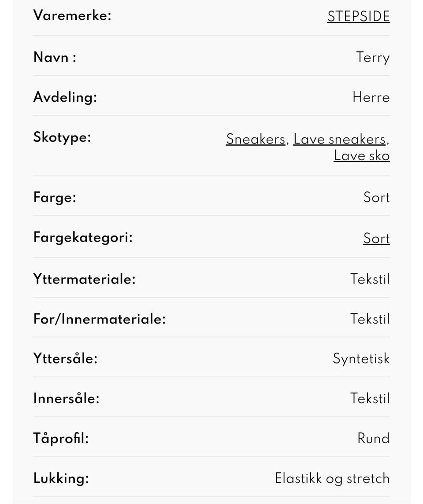Screen dimensions: 423x504
Task: Select the Skotype label
Action: [63, 137]
